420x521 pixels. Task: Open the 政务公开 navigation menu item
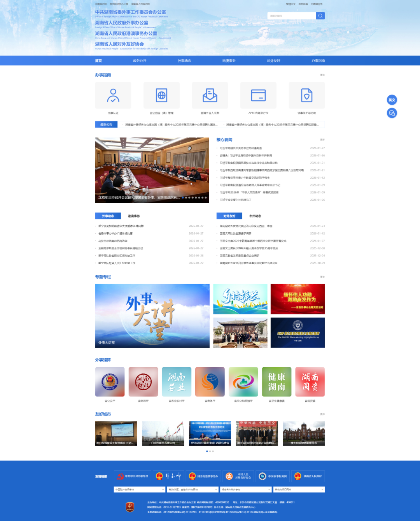coord(140,61)
